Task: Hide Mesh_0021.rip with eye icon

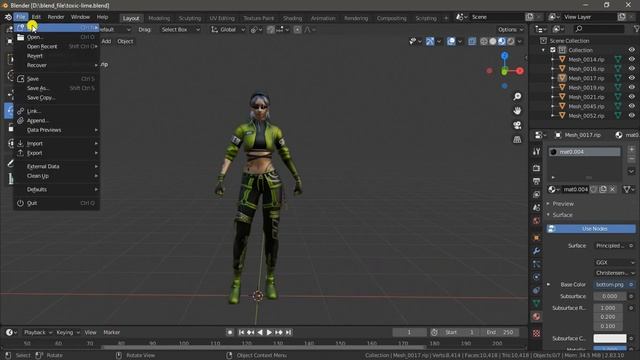Action: pyautogui.click(x=631, y=97)
